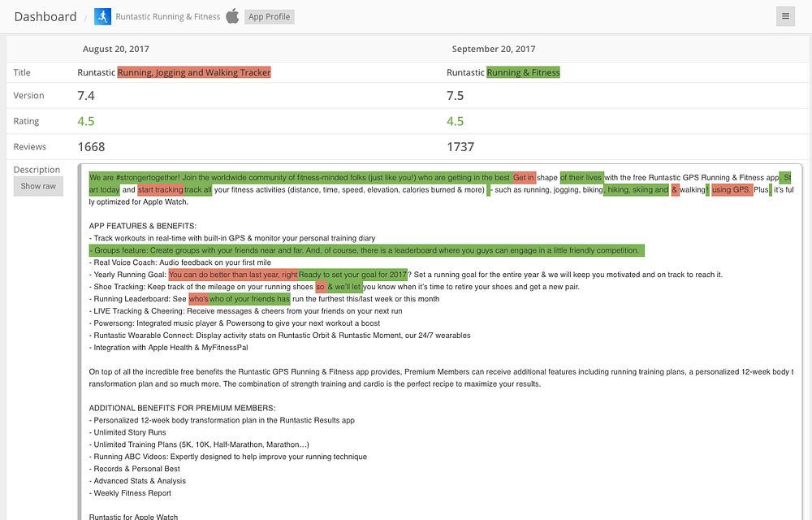Select the September 20, 2017 date header
This screenshot has height=520, width=812.
(x=494, y=49)
